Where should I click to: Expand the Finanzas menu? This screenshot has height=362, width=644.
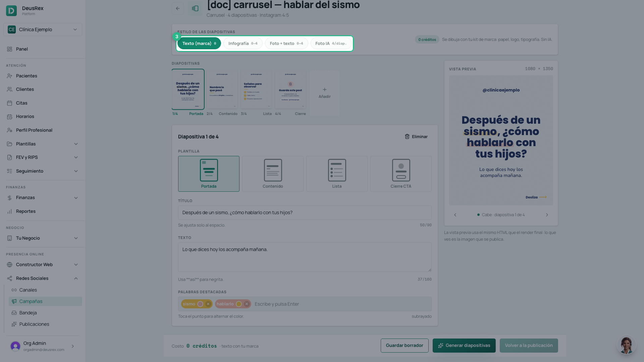43,197
